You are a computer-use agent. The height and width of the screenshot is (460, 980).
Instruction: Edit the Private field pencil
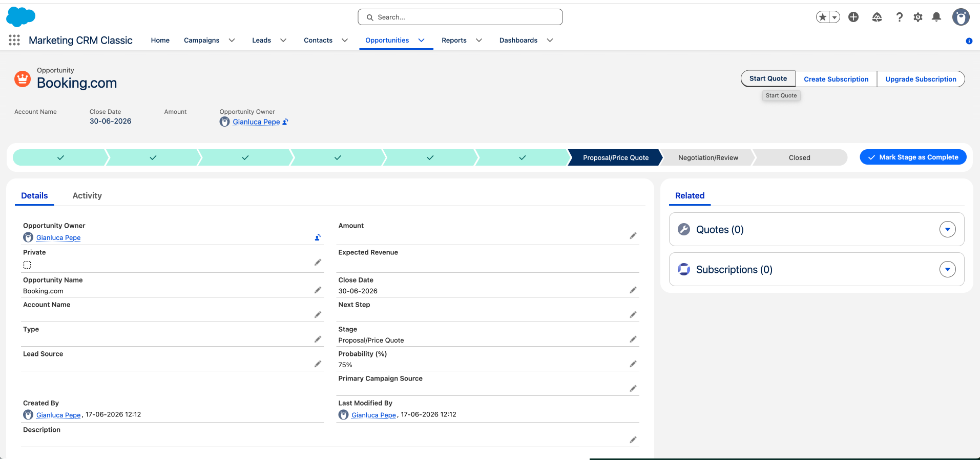pos(318,262)
